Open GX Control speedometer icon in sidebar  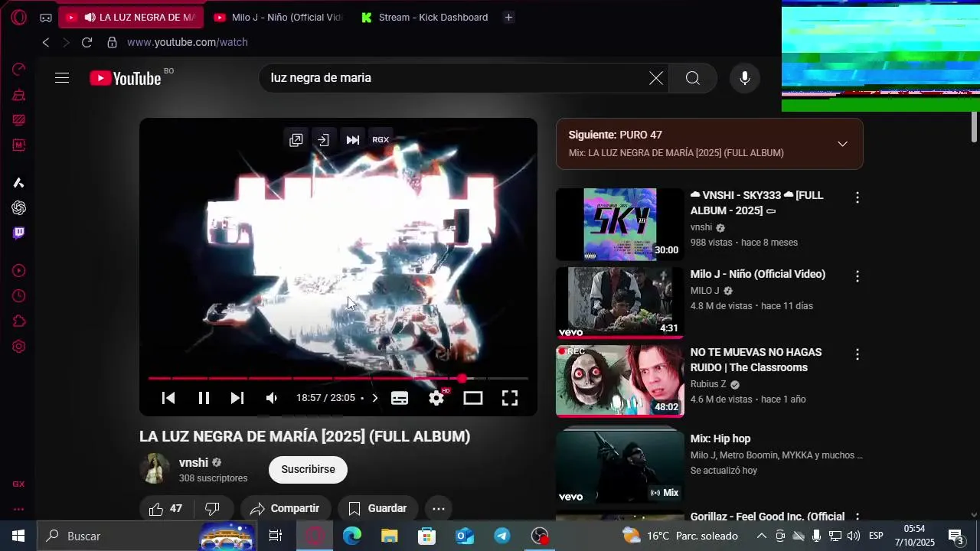point(19,70)
